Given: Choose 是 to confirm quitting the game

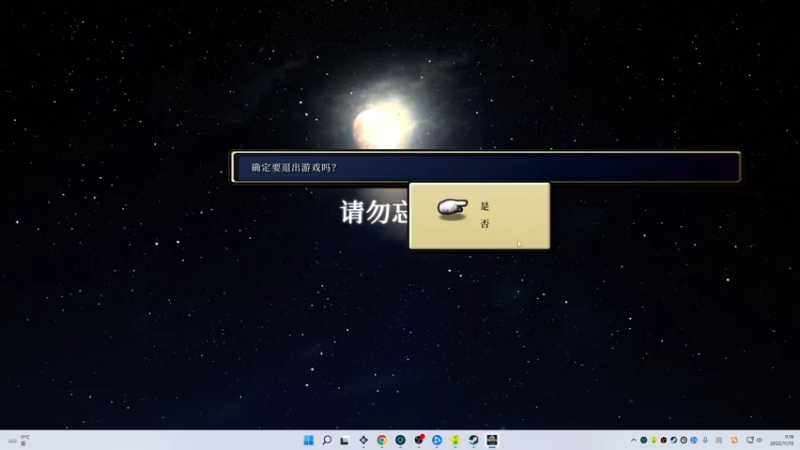Looking at the screenshot, I should click(x=485, y=206).
